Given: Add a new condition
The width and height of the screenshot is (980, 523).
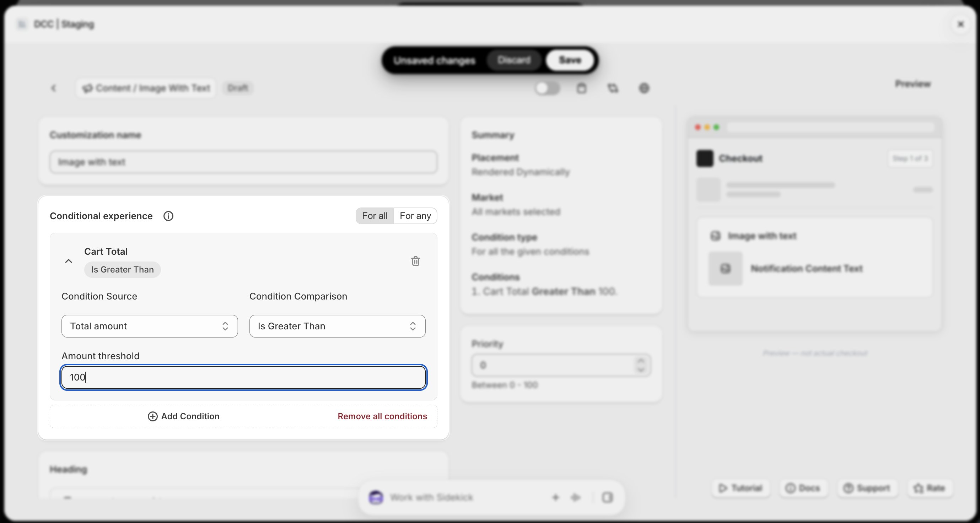Looking at the screenshot, I should (x=183, y=416).
